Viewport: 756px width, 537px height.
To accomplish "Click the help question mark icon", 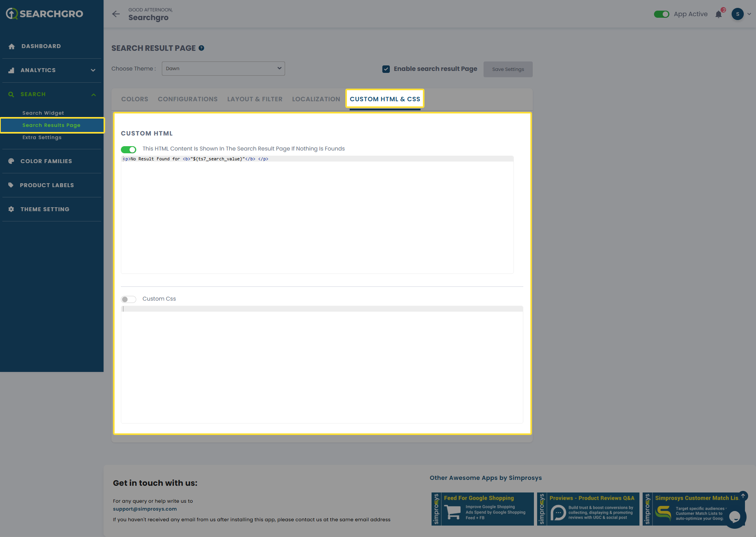I will click(201, 48).
